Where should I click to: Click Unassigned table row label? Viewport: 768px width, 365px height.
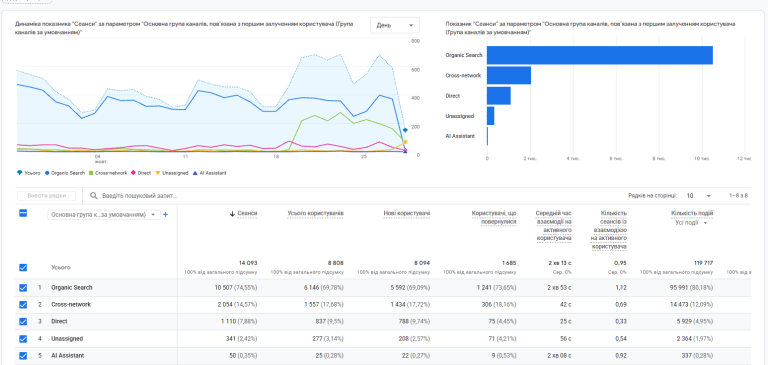pos(67,339)
